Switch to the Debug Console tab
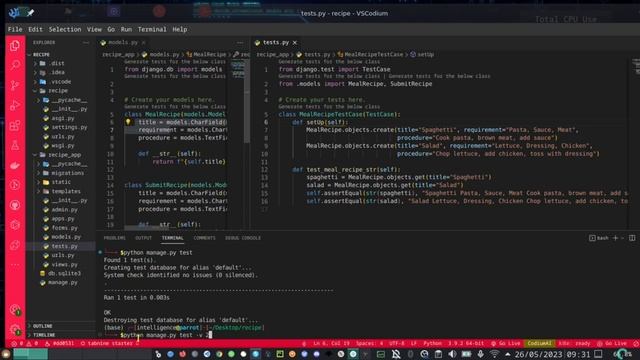The image size is (640, 360). (243, 238)
